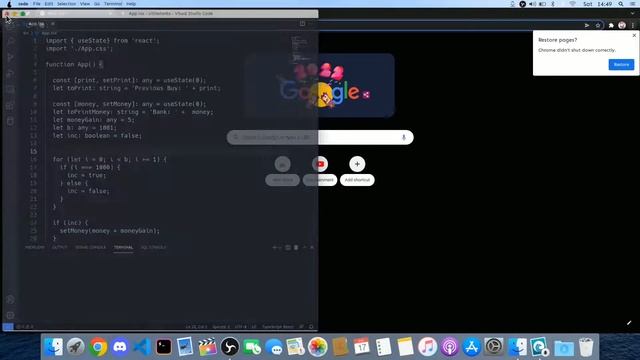This screenshot has height=360, width=640.
Task: Click UTF-8 encoding in status bar
Action: coord(240,327)
